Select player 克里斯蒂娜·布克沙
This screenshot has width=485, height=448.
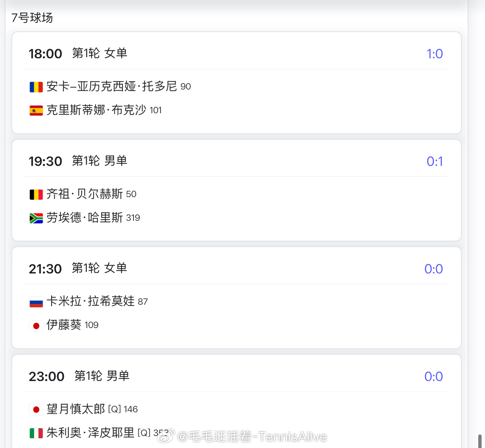96,110
